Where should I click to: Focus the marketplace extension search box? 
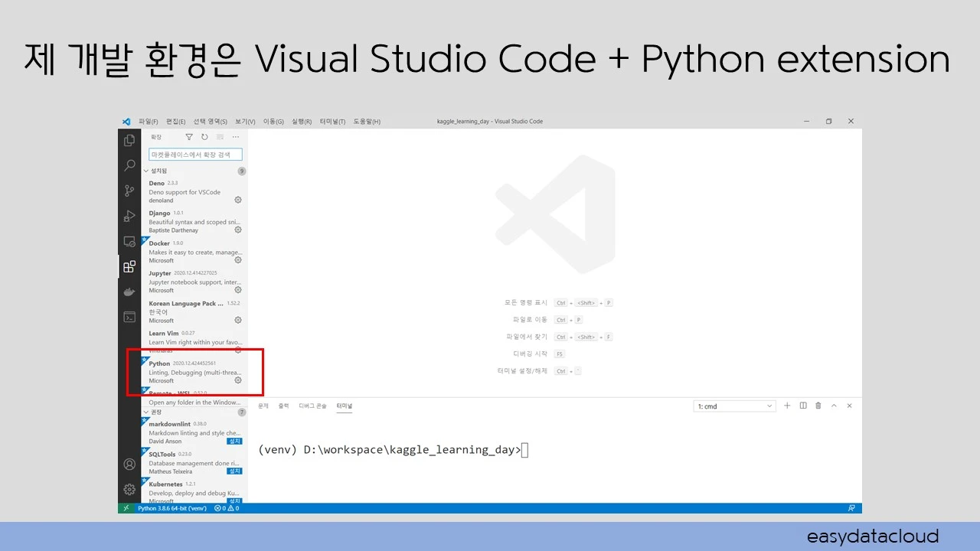[x=195, y=155]
